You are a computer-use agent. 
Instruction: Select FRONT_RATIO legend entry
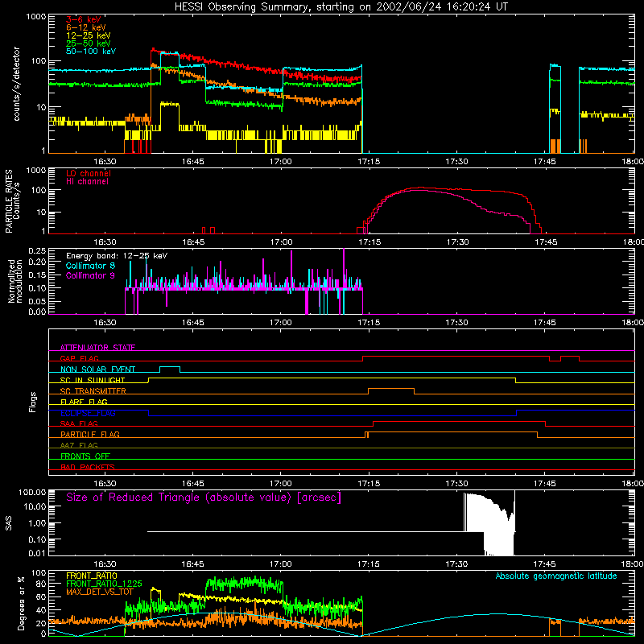92,576
